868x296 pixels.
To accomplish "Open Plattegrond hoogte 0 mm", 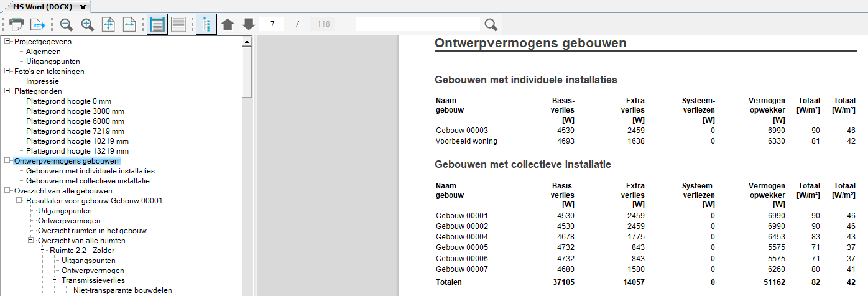I will coord(68,101).
